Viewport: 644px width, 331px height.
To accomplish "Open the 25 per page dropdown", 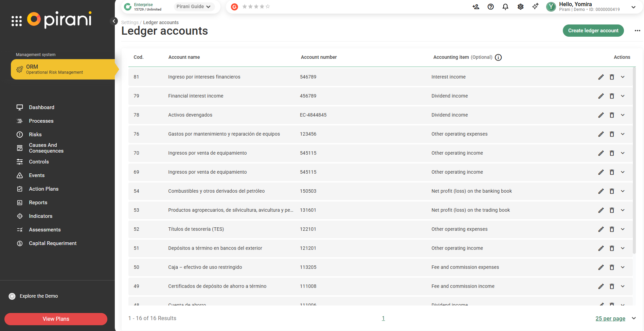I will [x=615, y=318].
